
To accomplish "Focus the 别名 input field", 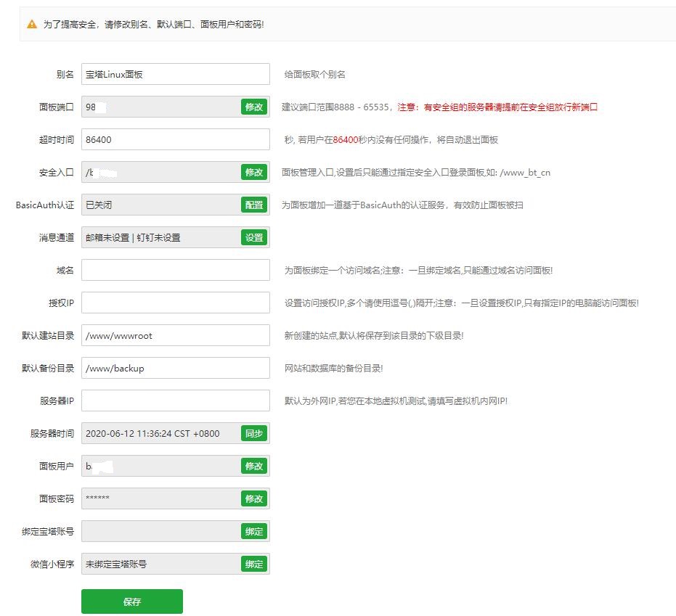I will [175, 74].
